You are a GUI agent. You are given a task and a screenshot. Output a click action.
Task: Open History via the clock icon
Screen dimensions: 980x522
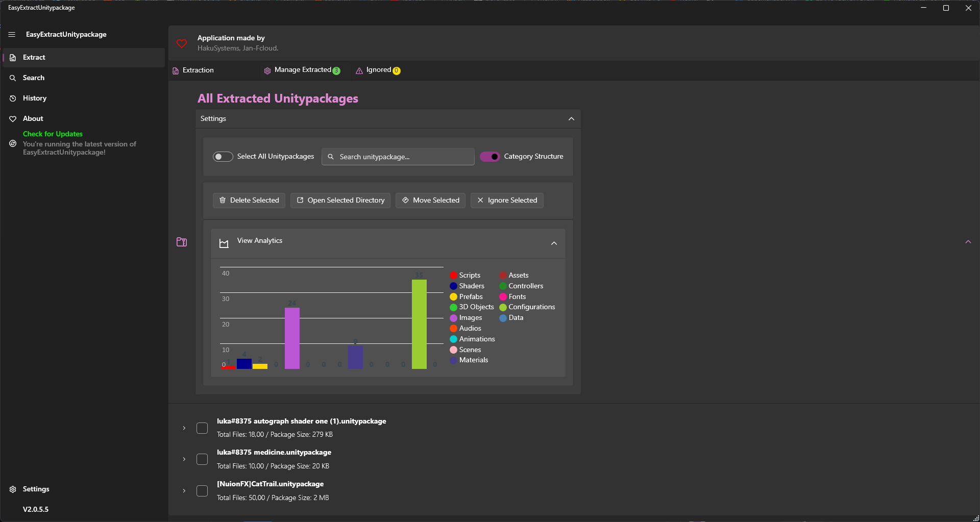pos(13,98)
